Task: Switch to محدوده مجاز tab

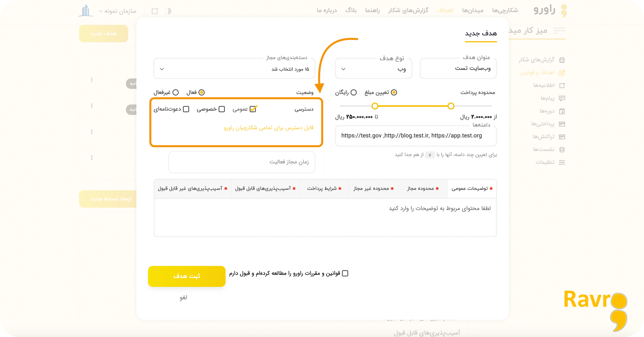Action: pyautogui.click(x=422, y=189)
